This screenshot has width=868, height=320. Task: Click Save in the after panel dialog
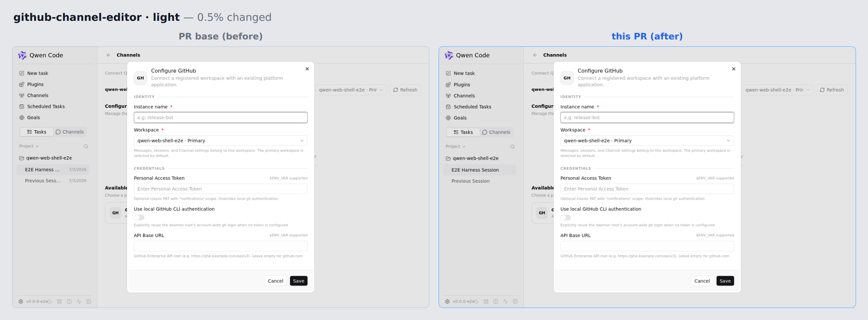tap(725, 281)
